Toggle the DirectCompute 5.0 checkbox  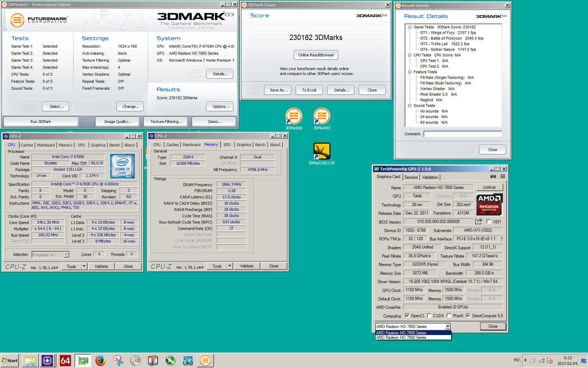coord(468,316)
